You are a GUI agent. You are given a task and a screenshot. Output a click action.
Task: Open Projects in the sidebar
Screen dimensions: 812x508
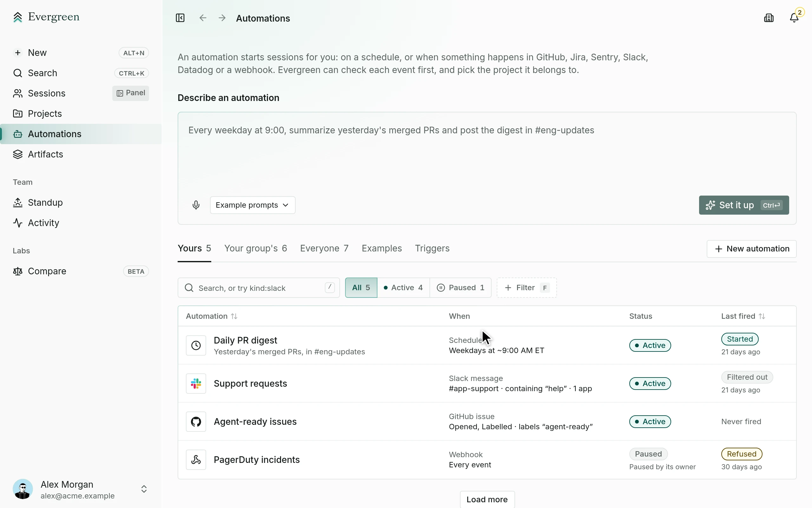[81, 114]
